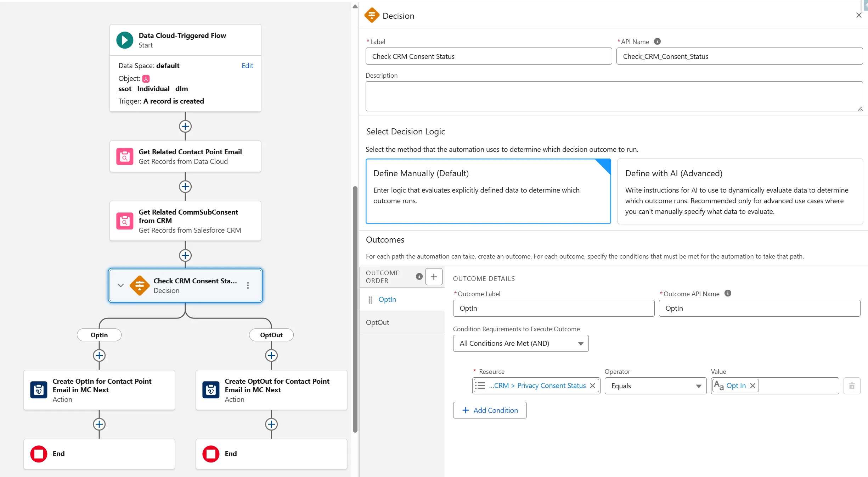Image resolution: width=868 pixels, height=477 pixels.
Task: Click the orange Decision icon on the Check CRM Consent node
Action: click(140, 285)
